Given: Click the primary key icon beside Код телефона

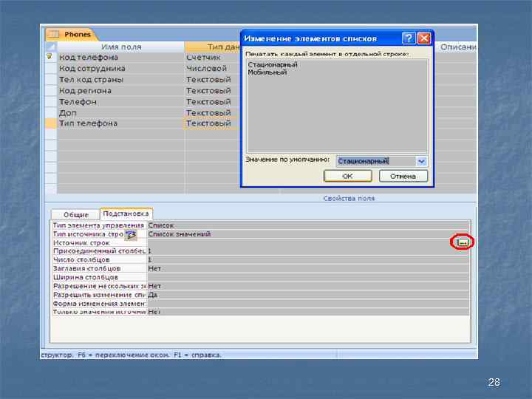Looking at the screenshot, I should 50,56.
